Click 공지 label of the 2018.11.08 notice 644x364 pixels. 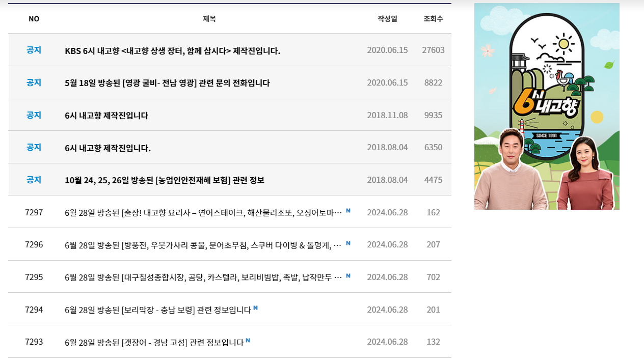34,115
